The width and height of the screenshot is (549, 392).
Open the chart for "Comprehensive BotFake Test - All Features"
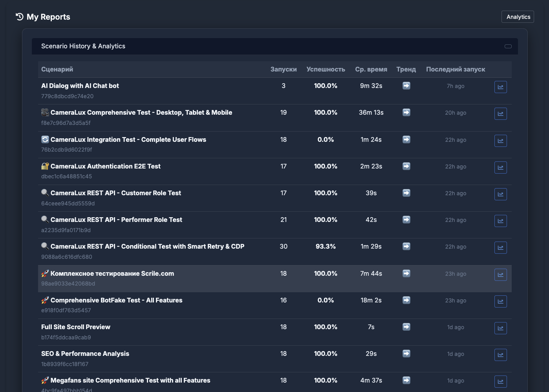click(x=500, y=301)
